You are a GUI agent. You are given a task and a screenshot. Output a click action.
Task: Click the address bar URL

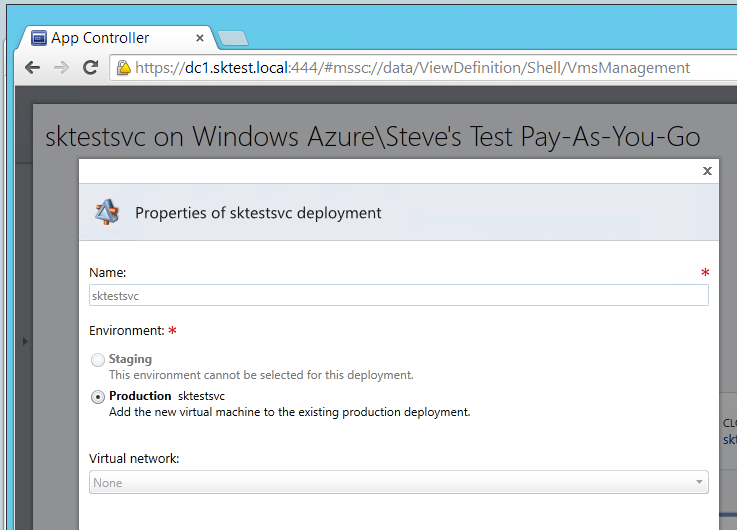coord(413,68)
